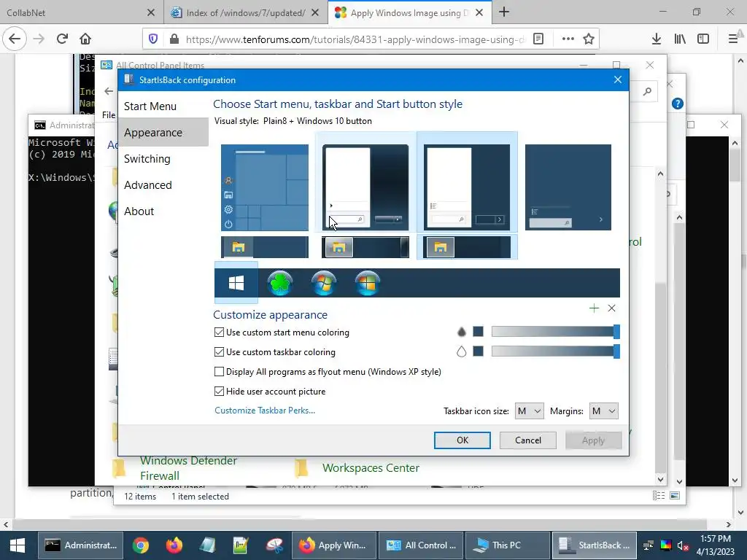Enable Display All programs as flyout menu

[219, 371]
